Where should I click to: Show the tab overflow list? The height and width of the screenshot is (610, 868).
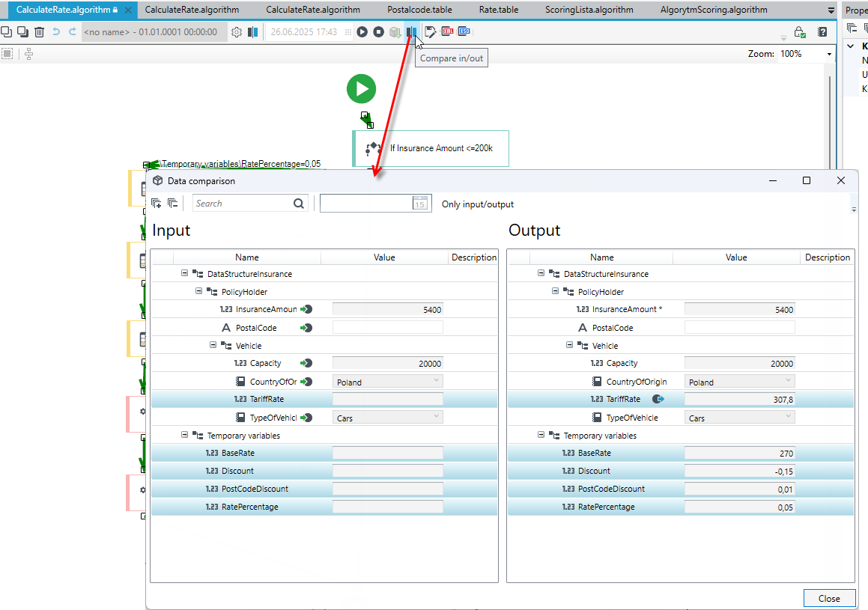831,10
